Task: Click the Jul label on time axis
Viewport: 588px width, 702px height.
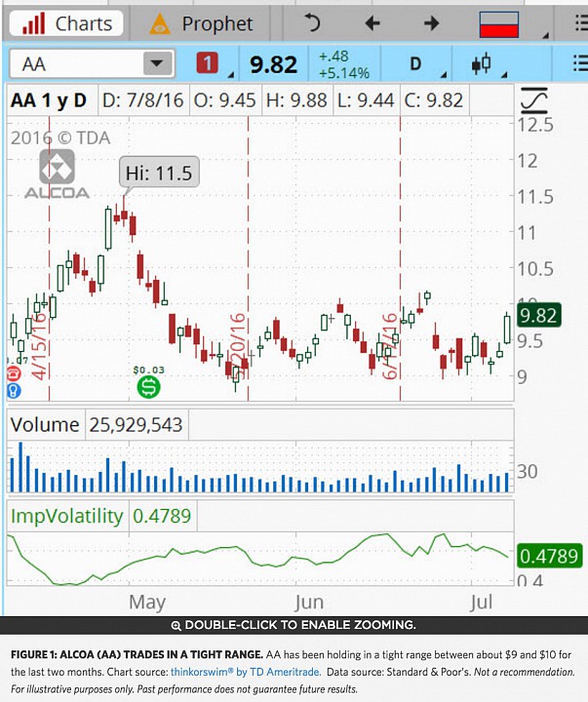Action: [481, 603]
